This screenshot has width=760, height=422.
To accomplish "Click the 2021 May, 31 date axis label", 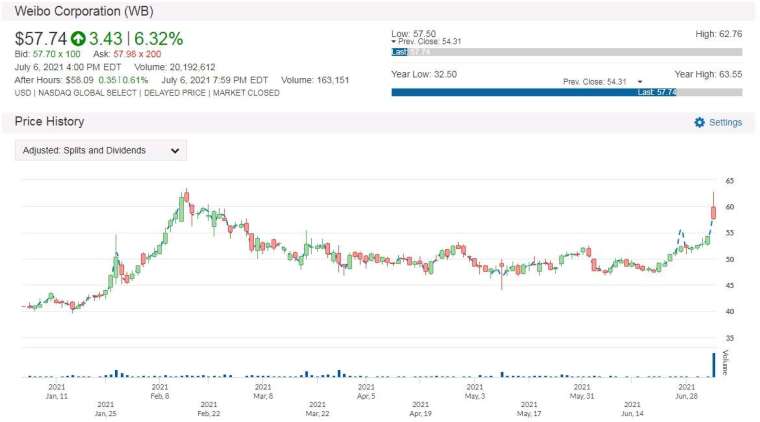I will pos(582,391).
